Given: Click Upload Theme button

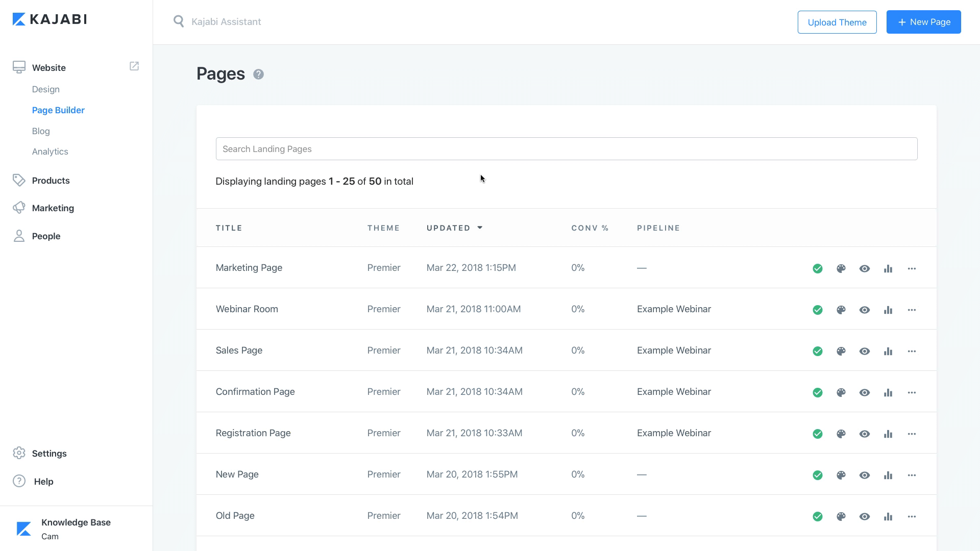Looking at the screenshot, I should coord(837,22).
